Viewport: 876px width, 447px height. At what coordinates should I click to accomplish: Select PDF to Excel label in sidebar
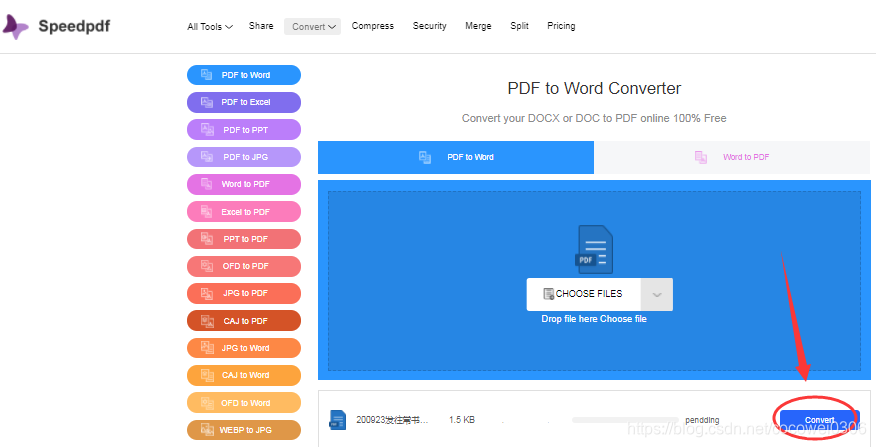[x=246, y=102]
